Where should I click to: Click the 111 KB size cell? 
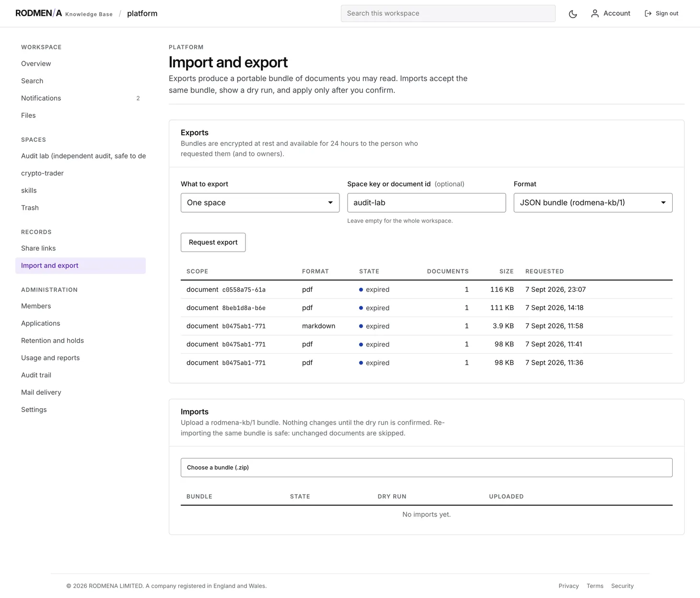[x=502, y=308]
